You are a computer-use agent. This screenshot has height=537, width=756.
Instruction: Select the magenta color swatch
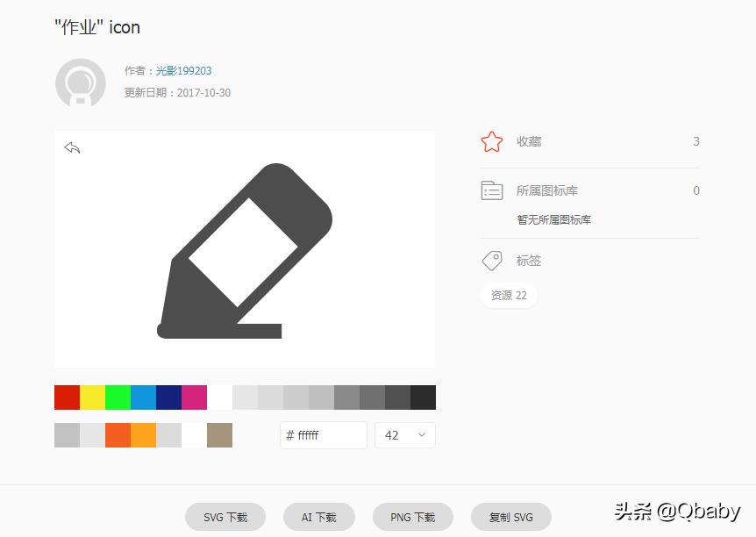pos(194,397)
